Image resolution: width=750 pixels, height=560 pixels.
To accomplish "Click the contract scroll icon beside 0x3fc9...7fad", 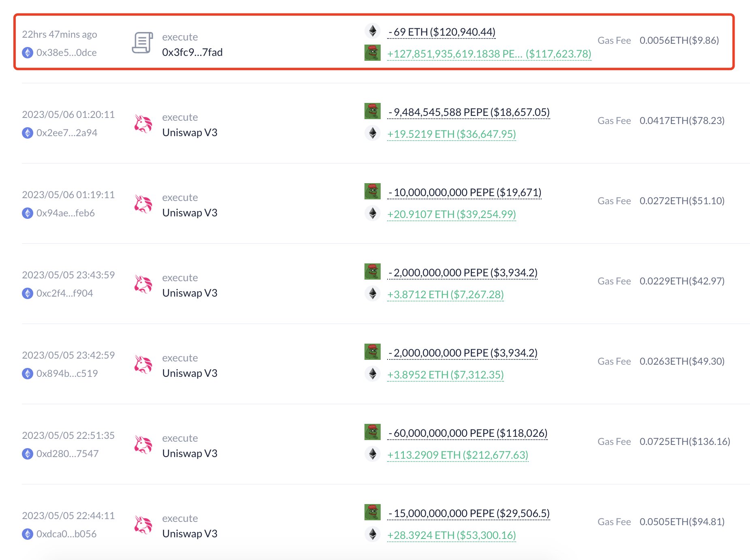I will click(x=142, y=43).
